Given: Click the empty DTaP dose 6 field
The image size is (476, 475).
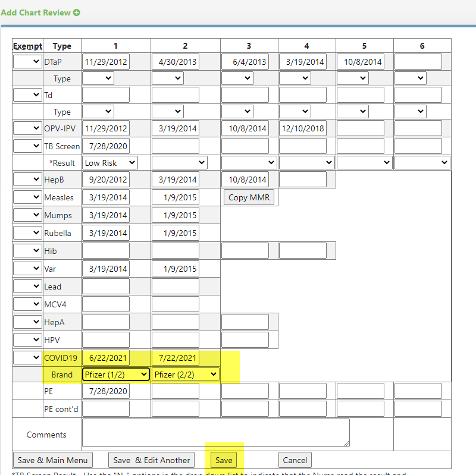Looking at the screenshot, I should pyautogui.click(x=418, y=62).
